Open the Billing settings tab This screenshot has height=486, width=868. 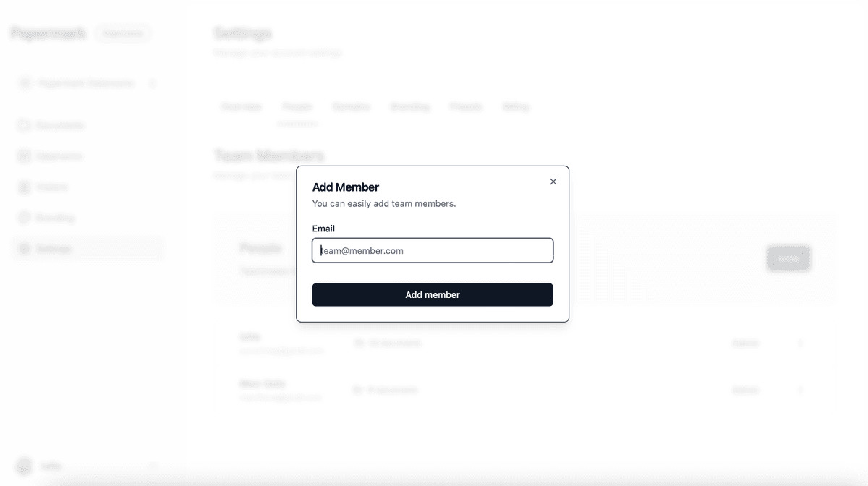tap(516, 107)
